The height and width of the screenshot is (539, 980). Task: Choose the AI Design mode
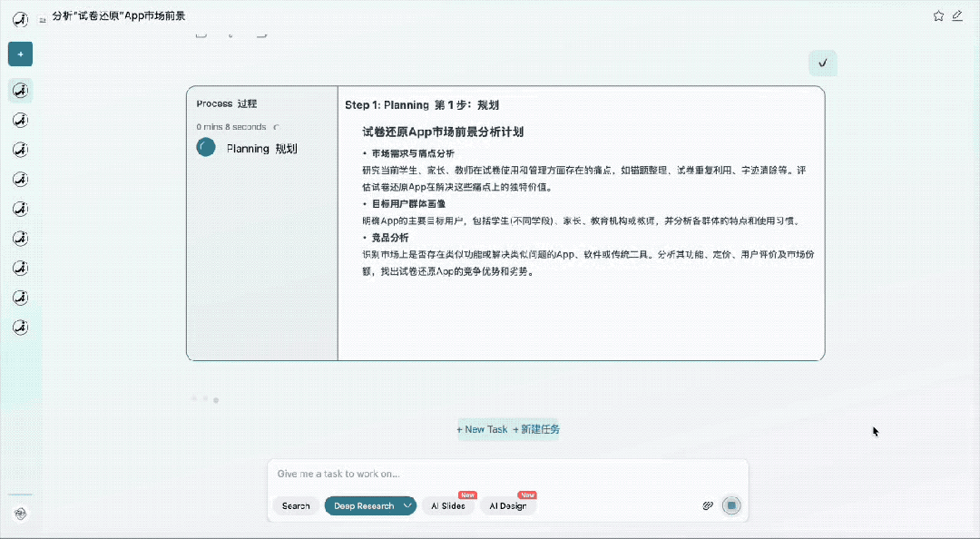[507, 505]
